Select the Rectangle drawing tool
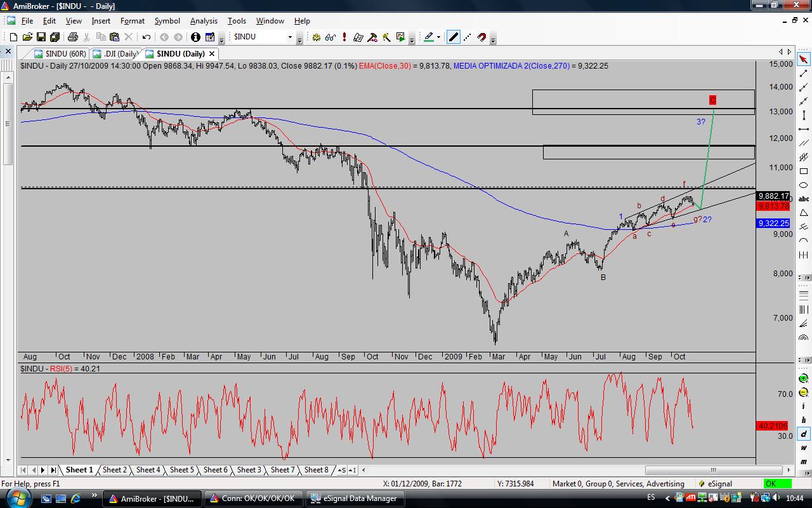Viewport: 812px width, 508px height. (804, 171)
